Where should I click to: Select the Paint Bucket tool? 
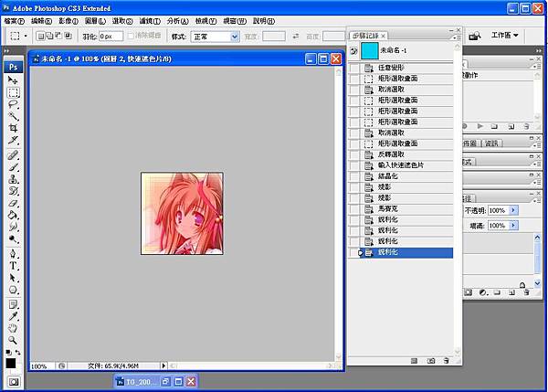tap(14, 215)
